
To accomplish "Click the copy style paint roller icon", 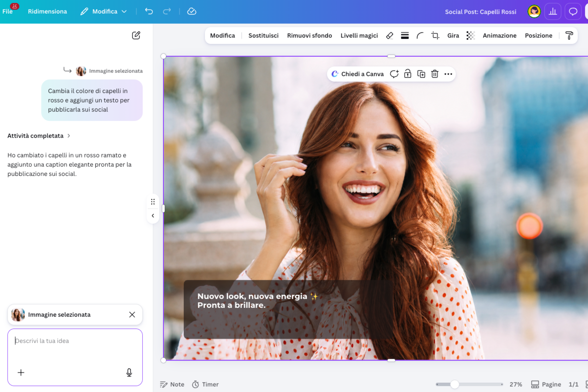I will point(569,36).
